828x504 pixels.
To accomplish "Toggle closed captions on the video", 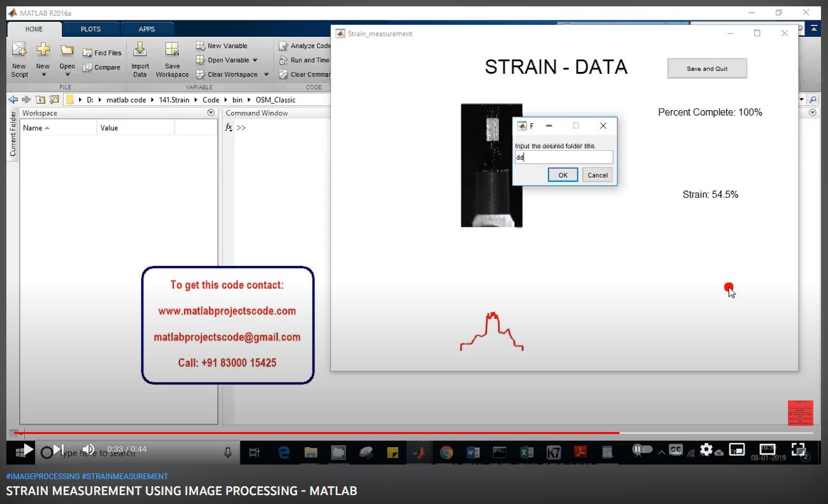I will click(675, 450).
